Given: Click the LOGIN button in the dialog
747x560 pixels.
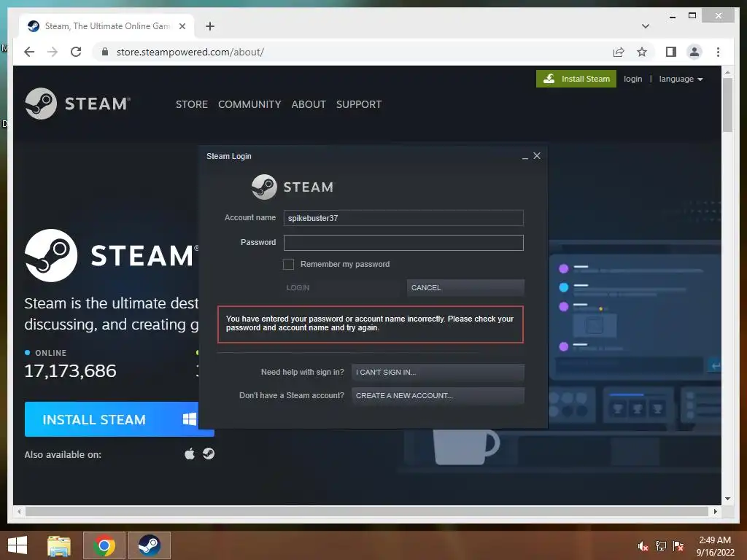Looking at the screenshot, I should click(x=341, y=287).
